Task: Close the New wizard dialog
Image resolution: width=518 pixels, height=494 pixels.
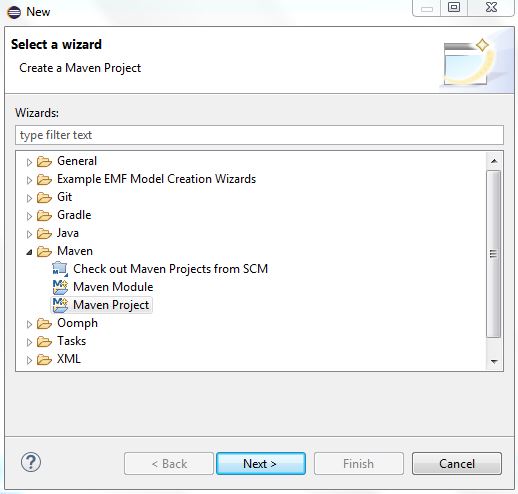Action: pos(491,7)
